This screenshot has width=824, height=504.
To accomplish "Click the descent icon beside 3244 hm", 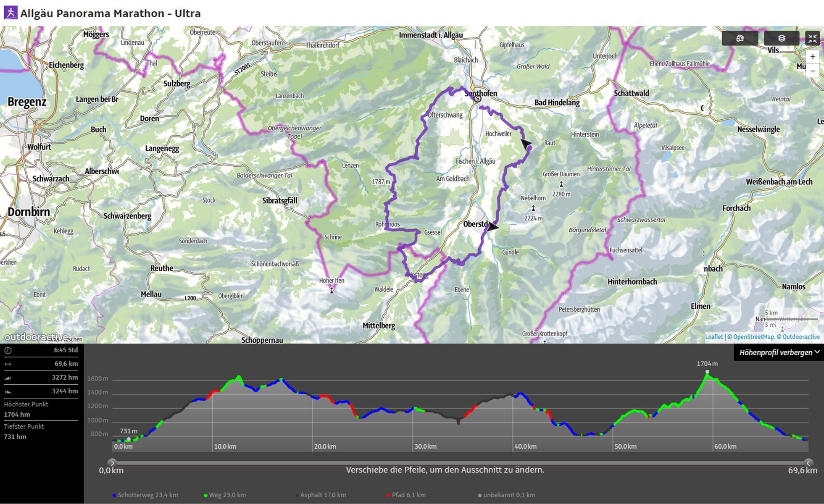I will [x=8, y=391].
